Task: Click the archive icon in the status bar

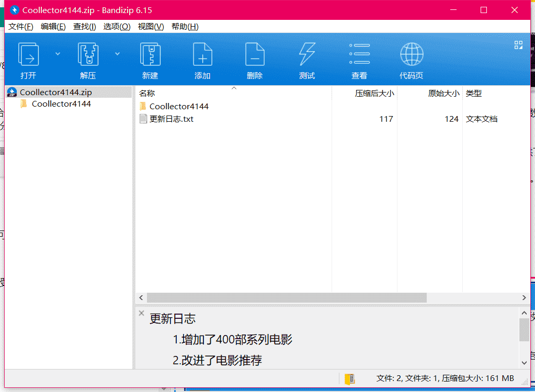Action: point(350,379)
